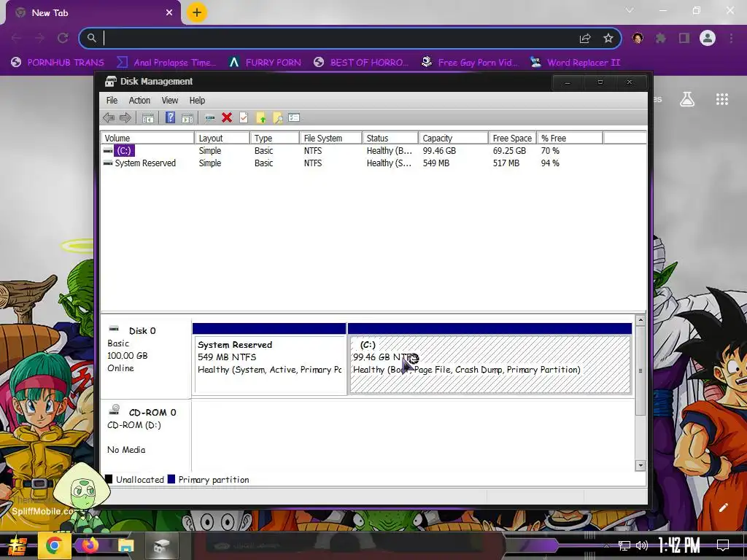The width and height of the screenshot is (747, 560).
Task: Open the Word Replacer II bookmark
Action: tap(576, 63)
